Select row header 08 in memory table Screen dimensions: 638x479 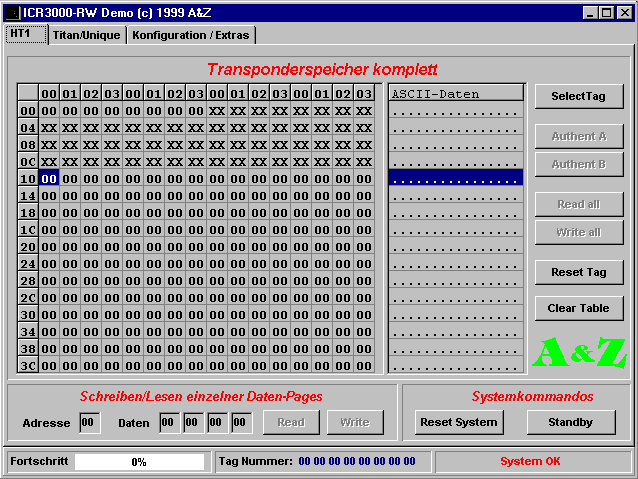click(28, 145)
